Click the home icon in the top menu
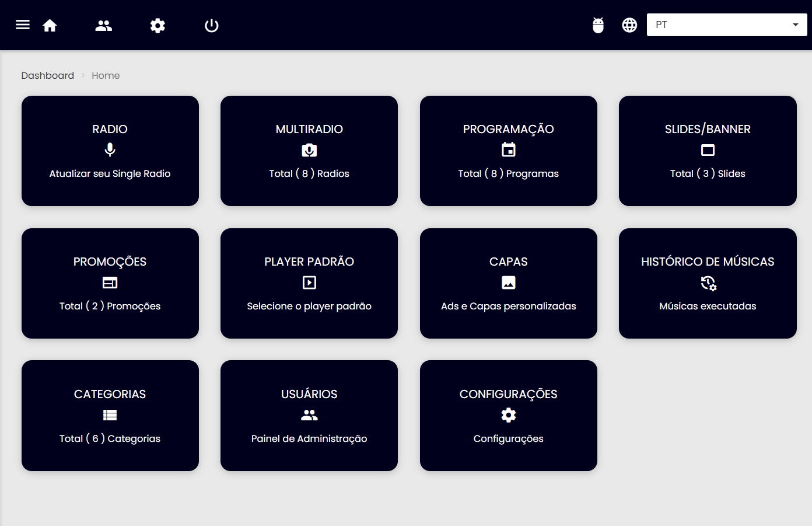This screenshot has height=526, width=812. coord(50,25)
